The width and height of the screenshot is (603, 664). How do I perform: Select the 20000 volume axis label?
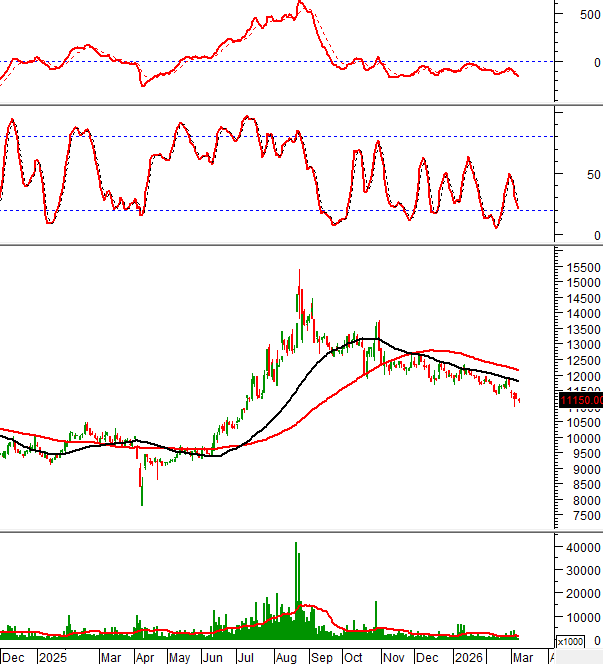[x=580, y=595]
